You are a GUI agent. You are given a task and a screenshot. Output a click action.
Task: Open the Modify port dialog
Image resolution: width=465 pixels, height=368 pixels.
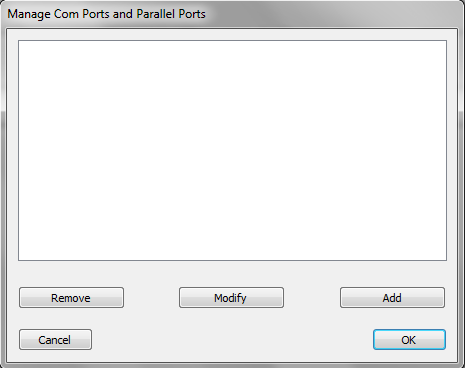click(231, 297)
